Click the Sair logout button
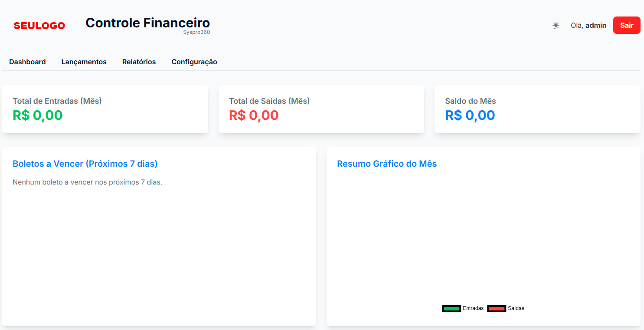This screenshot has height=330, width=644. [626, 25]
